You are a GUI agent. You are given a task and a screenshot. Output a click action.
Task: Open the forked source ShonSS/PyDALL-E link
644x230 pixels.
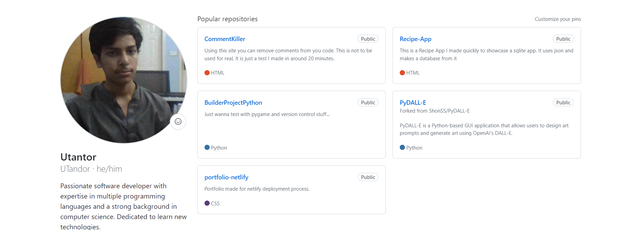click(x=449, y=111)
